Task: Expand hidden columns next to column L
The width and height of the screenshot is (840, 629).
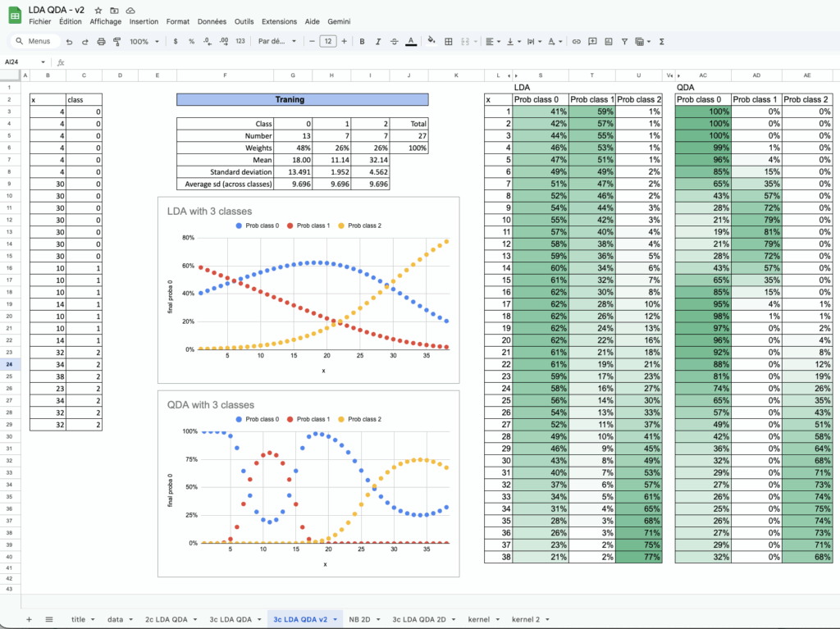Action: 509,75
